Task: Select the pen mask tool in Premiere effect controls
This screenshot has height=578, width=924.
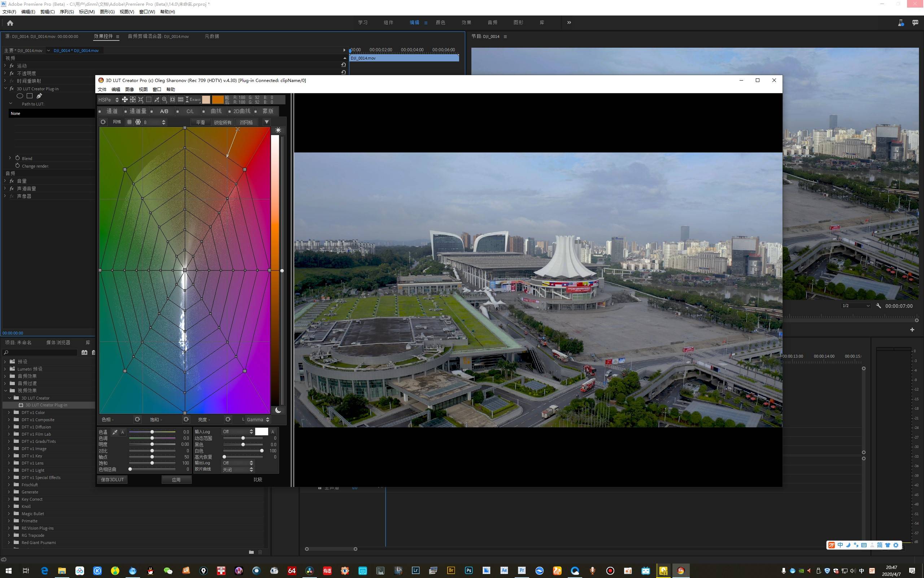Action: 39,96
